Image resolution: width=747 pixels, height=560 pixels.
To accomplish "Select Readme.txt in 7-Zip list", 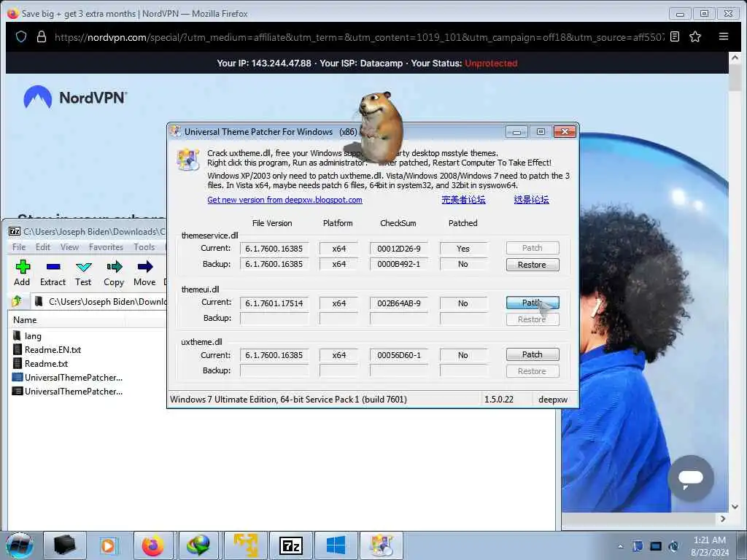I will coord(40,364).
